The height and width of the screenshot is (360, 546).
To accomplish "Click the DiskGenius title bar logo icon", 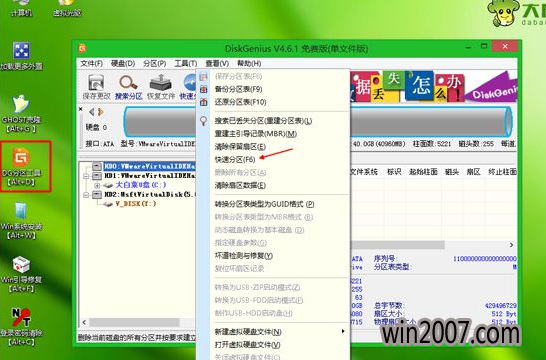I will point(83,48).
